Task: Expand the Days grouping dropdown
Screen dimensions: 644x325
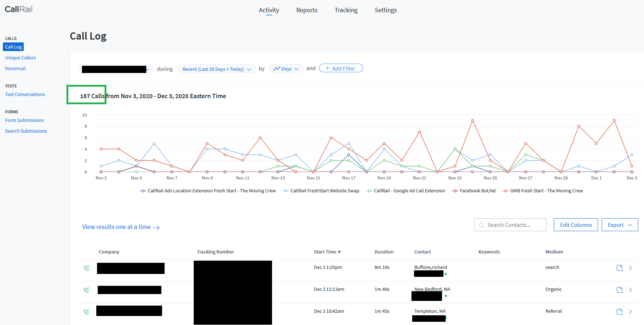Action: tap(286, 69)
